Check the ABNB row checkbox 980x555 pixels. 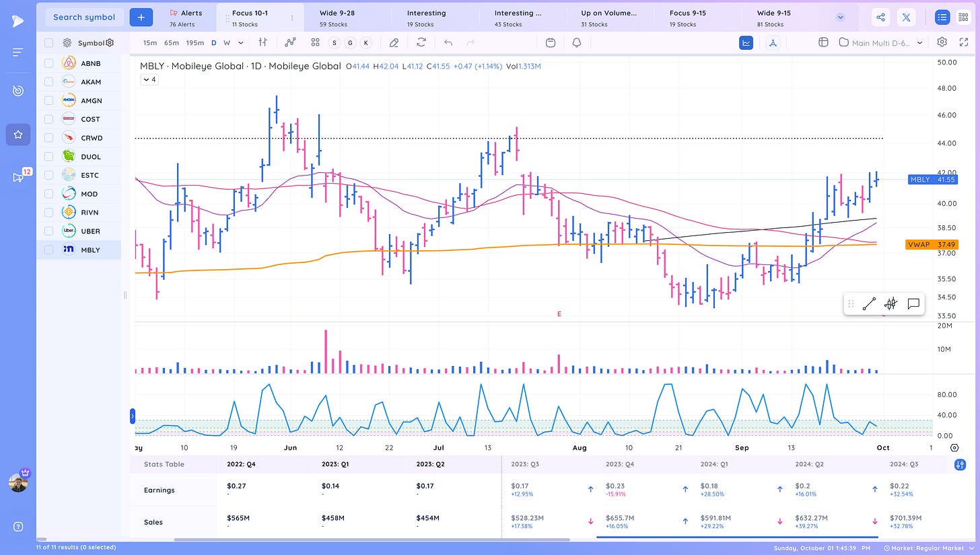click(x=48, y=63)
